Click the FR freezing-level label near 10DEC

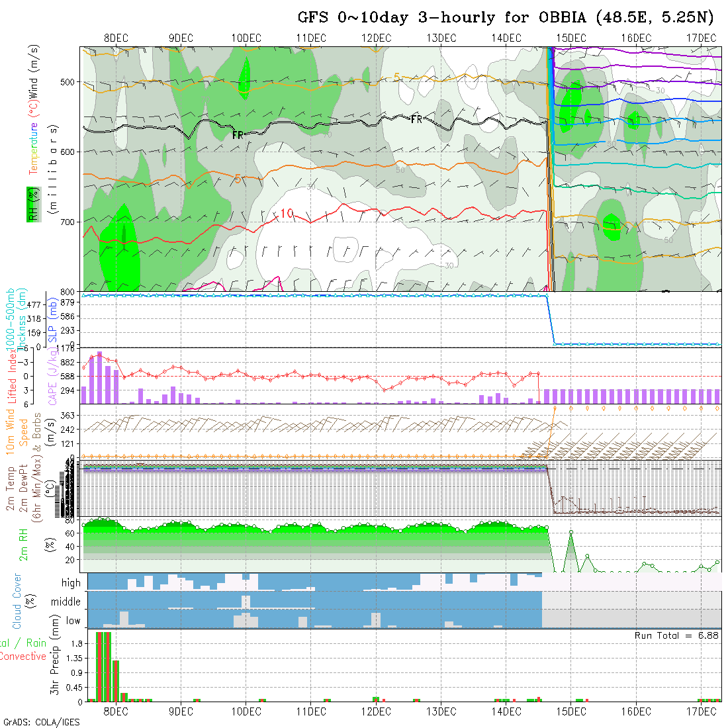238,135
